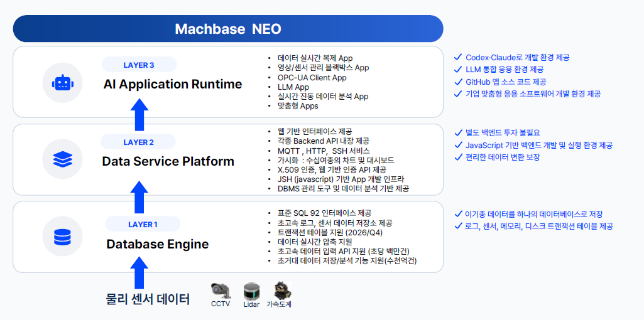Click the bullet LLM App
The height and width of the screenshot is (320, 644).
(293, 87)
